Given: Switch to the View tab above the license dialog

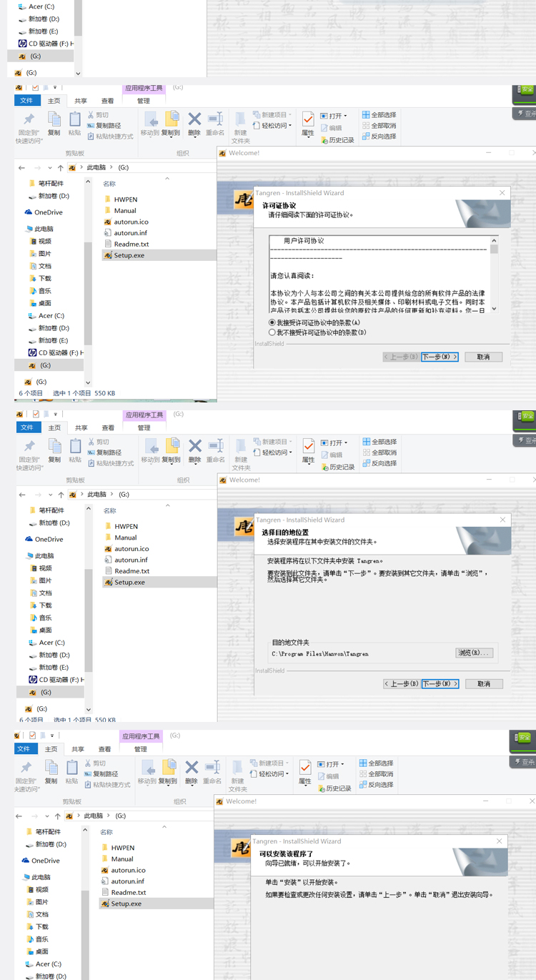Looking at the screenshot, I should 107,101.
